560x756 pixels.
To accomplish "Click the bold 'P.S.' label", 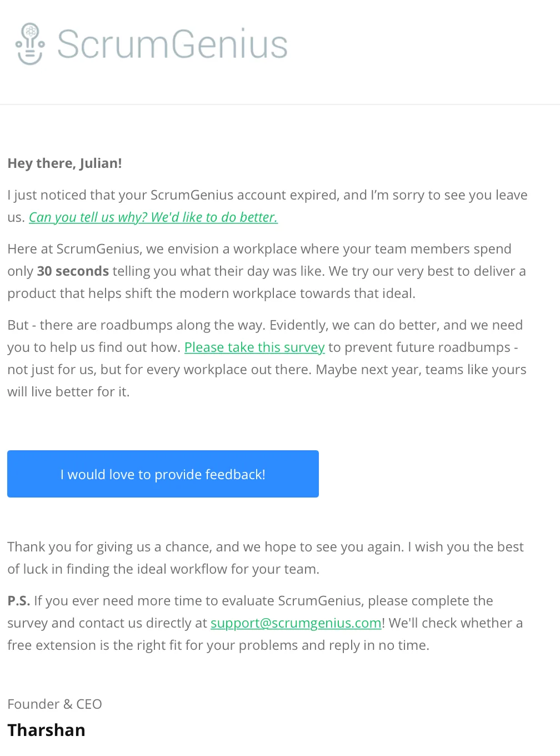I will point(19,601).
